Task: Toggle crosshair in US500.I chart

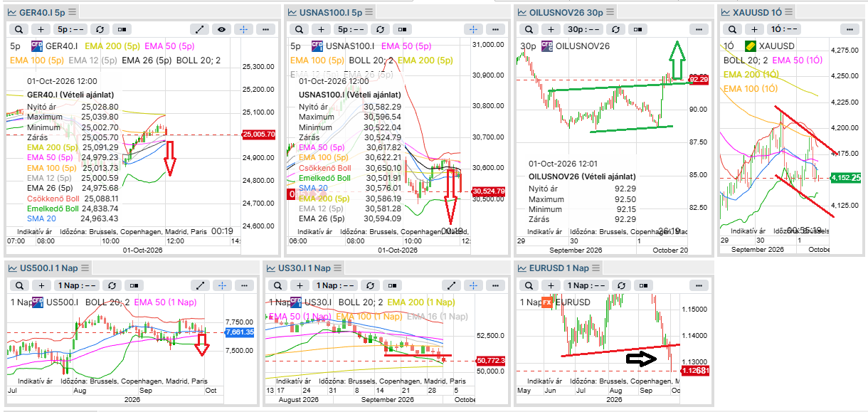Action: point(222,285)
